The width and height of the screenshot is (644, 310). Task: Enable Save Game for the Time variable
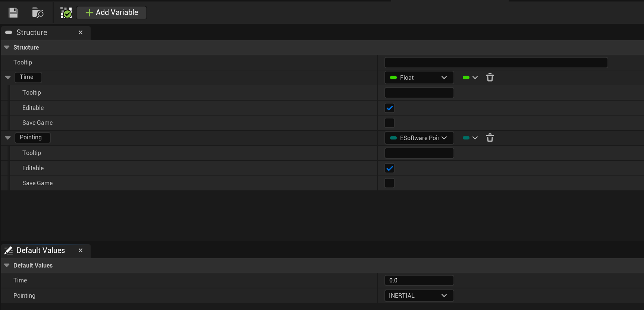click(389, 123)
